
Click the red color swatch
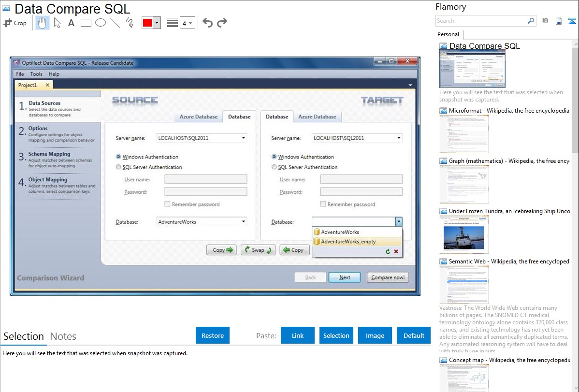coord(147,23)
